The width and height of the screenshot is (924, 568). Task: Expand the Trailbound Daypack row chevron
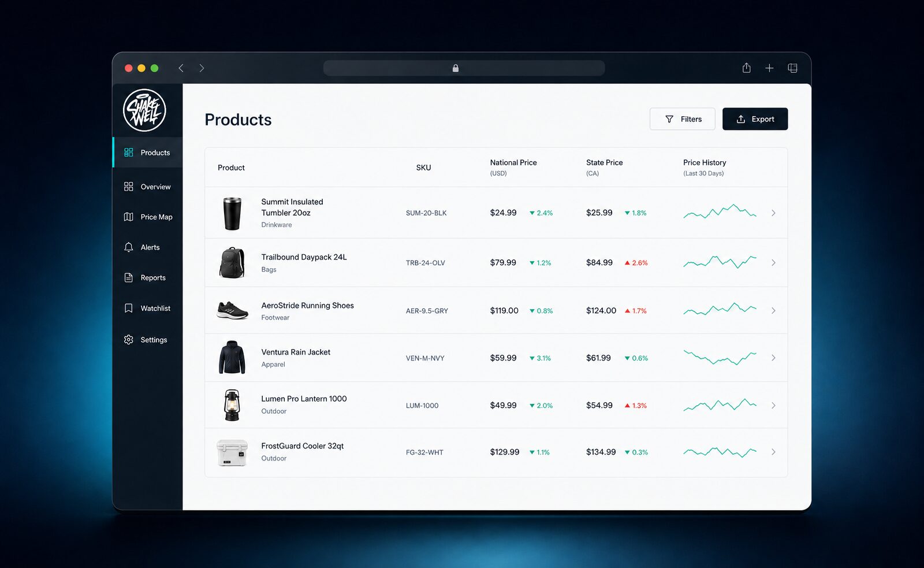click(773, 263)
